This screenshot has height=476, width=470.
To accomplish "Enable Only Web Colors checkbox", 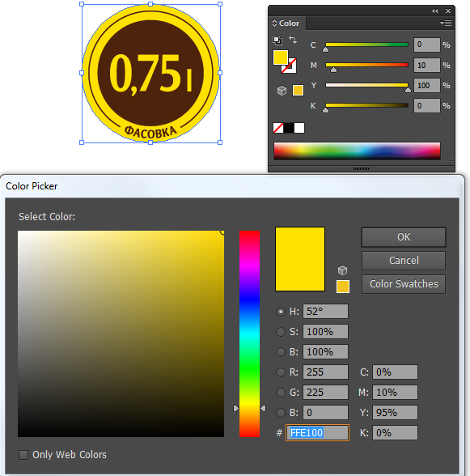I will click(x=23, y=455).
